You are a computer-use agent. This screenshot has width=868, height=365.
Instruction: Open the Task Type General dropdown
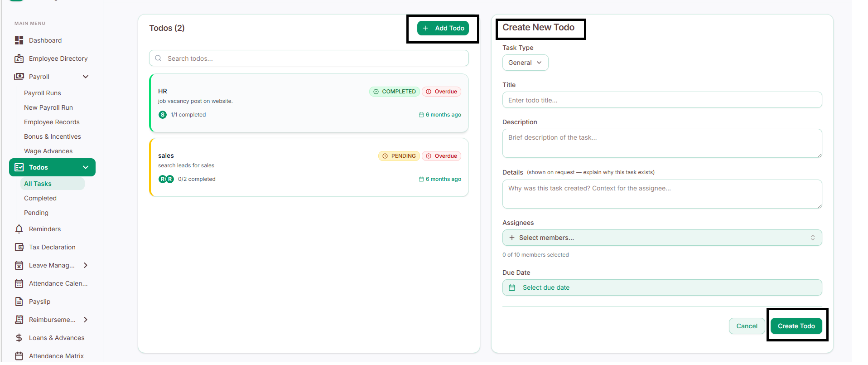525,63
